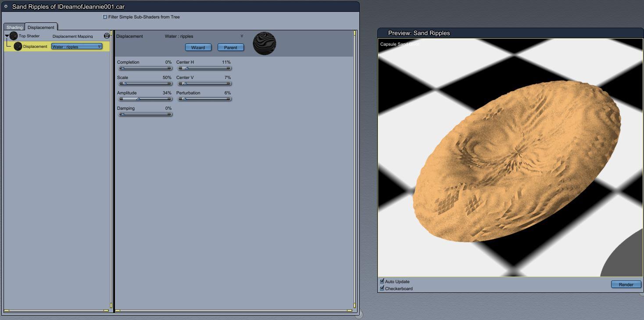This screenshot has width=644, height=320.
Task: Click the Sand Ripples window title dot icon
Action: [6, 7]
